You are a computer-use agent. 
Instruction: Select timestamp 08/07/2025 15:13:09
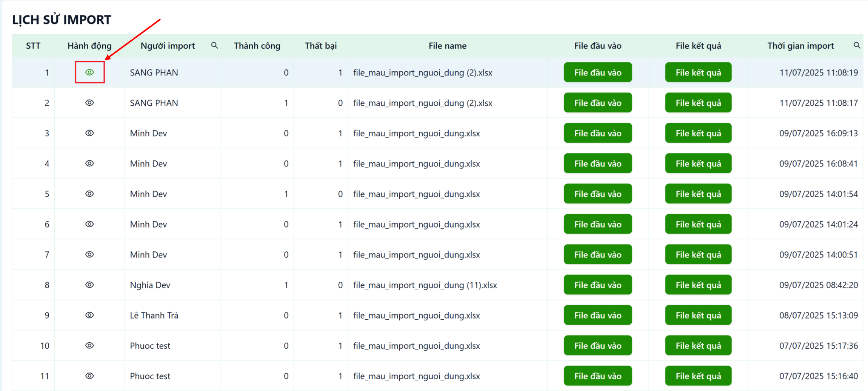(819, 315)
